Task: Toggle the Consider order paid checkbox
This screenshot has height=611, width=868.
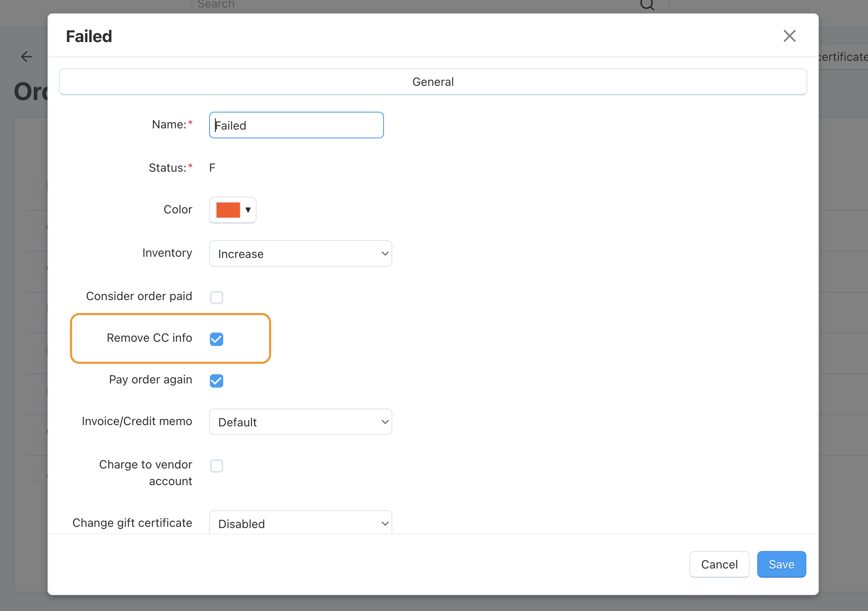Action: [x=216, y=297]
